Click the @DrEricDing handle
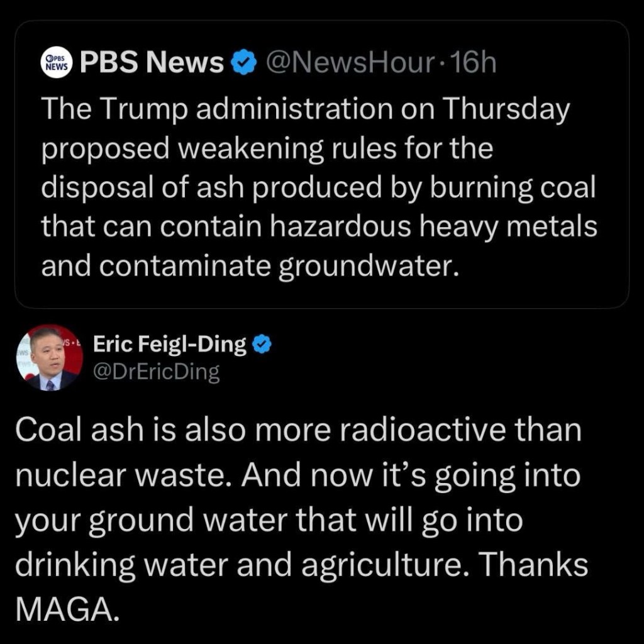 [157, 372]
